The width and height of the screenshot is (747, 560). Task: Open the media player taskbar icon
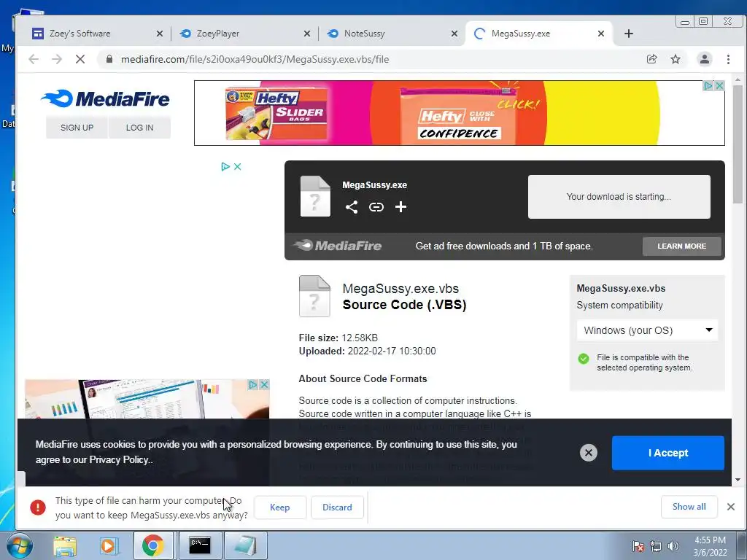click(x=109, y=546)
